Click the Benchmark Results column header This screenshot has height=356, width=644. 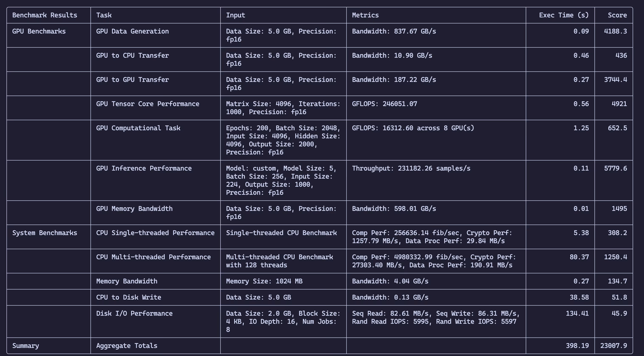coord(45,15)
